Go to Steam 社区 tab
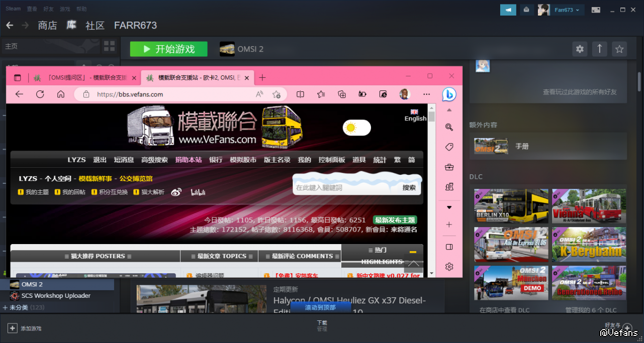Screen dimensions: 644x343 coord(95,25)
